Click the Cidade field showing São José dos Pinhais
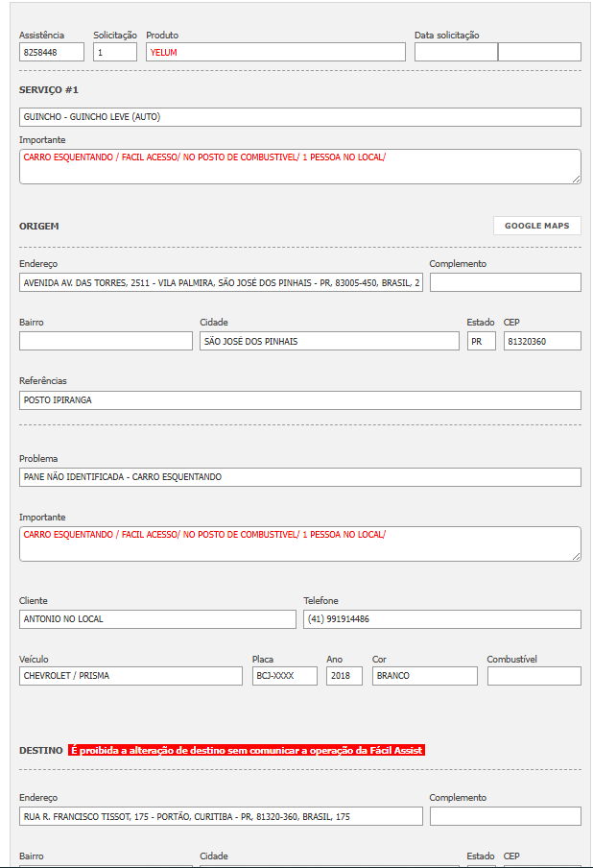The height and width of the screenshot is (868, 593). 329,341
